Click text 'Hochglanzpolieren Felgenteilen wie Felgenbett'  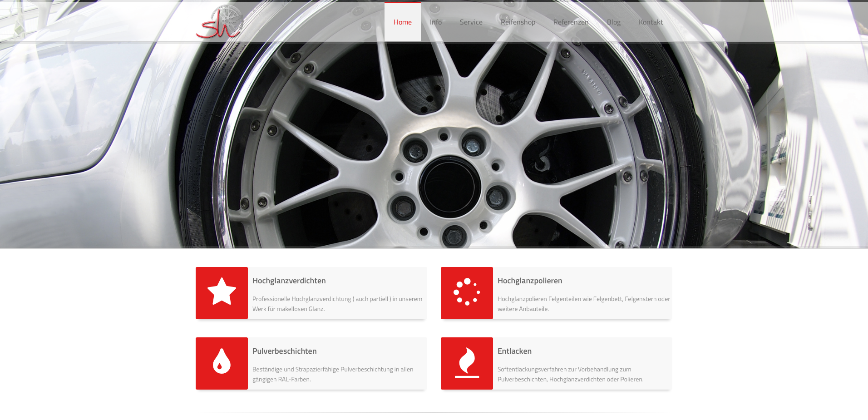click(x=560, y=299)
